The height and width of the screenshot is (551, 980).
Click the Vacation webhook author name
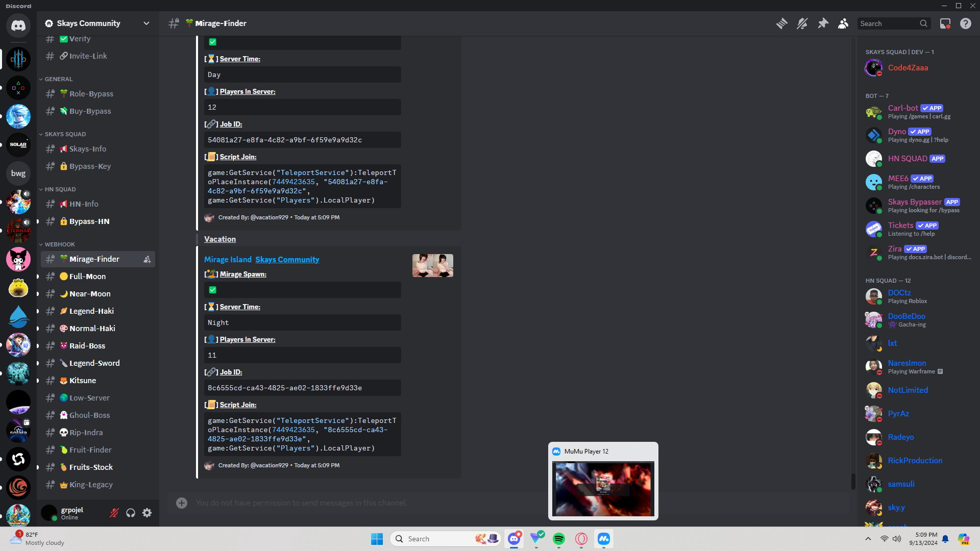[x=220, y=239]
